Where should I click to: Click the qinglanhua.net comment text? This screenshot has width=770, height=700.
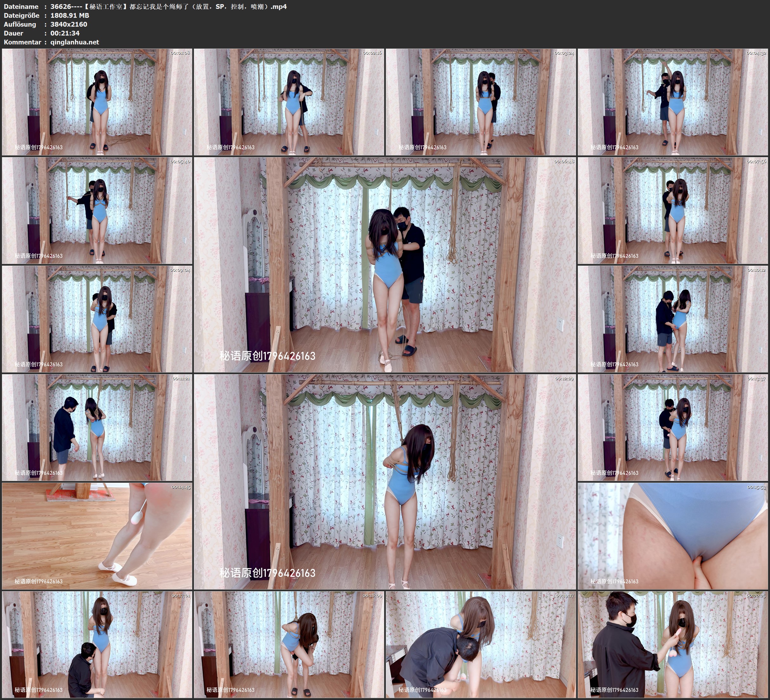(75, 42)
